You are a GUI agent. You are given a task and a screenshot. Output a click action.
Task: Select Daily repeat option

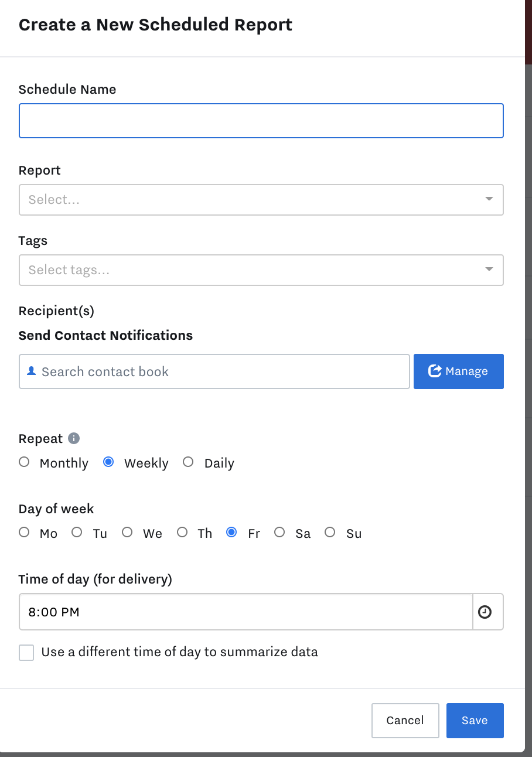(188, 462)
